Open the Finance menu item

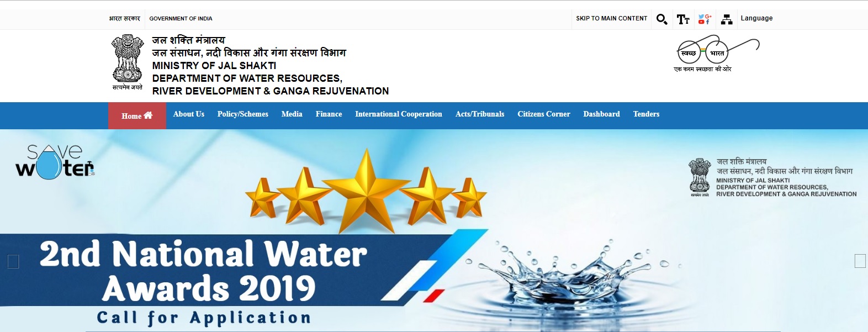point(329,114)
